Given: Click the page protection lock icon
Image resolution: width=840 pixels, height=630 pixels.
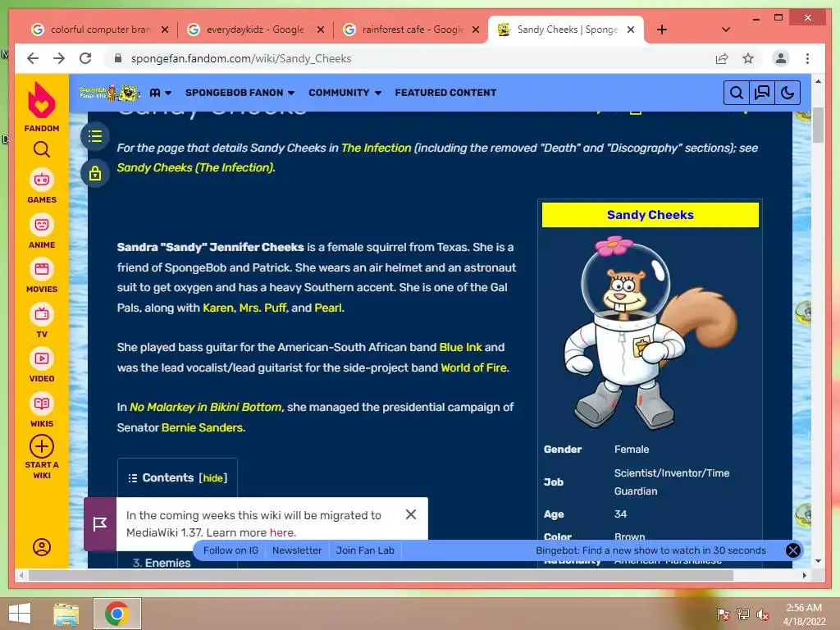Looking at the screenshot, I should click(95, 173).
